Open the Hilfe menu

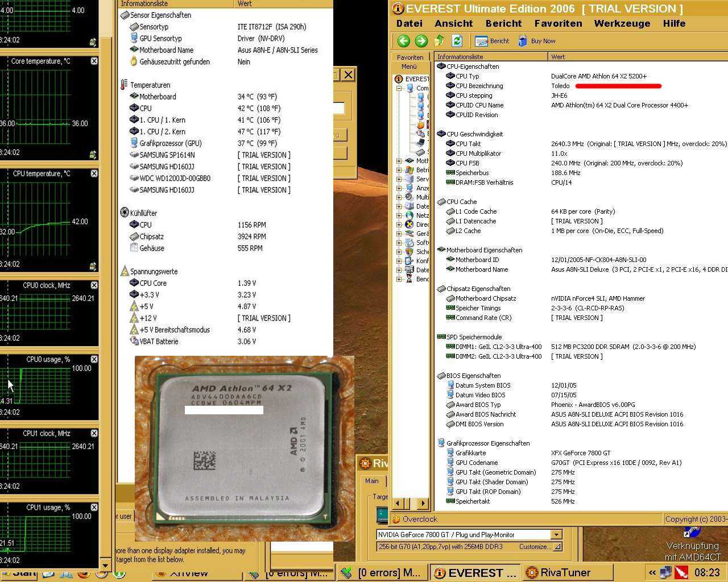(x=674, y=23)
